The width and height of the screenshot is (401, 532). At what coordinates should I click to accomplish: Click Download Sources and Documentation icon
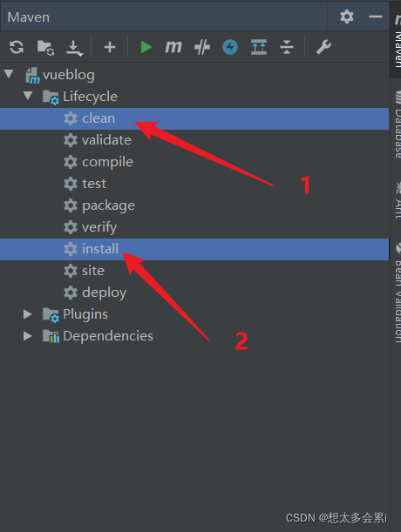(74, 48)
